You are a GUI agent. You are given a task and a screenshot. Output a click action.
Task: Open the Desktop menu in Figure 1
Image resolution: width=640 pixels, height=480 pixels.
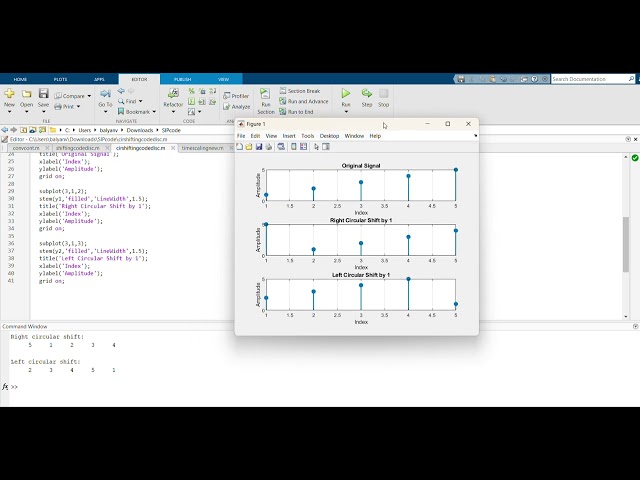click(329, 136)
